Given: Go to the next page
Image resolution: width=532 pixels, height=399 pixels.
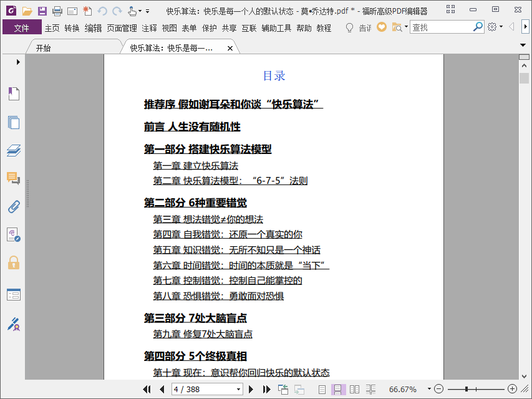Looking at the screenshot, I should [251, 389].
